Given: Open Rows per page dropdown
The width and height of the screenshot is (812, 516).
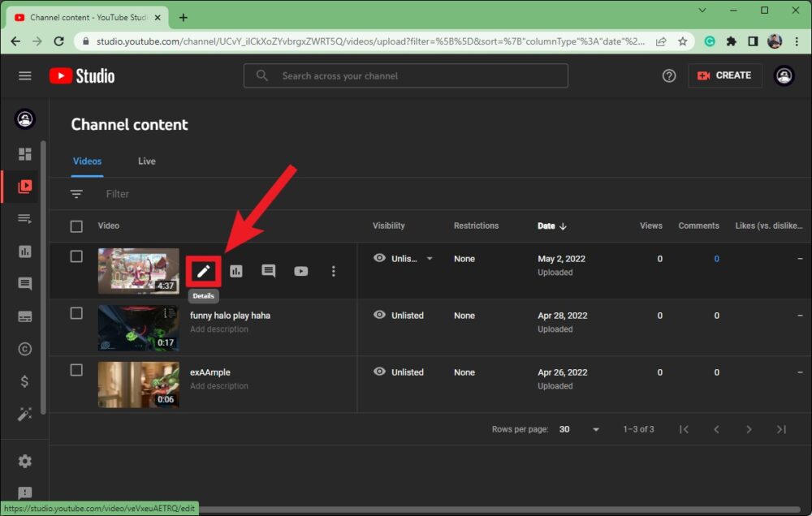Looking at the screenshot, I should coord(580,429).
